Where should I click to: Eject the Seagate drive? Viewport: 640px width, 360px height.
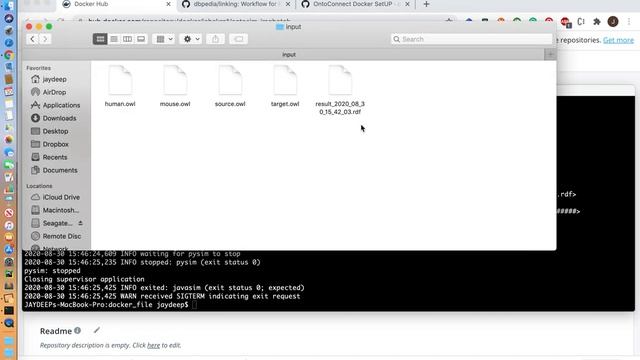[80, 223]
